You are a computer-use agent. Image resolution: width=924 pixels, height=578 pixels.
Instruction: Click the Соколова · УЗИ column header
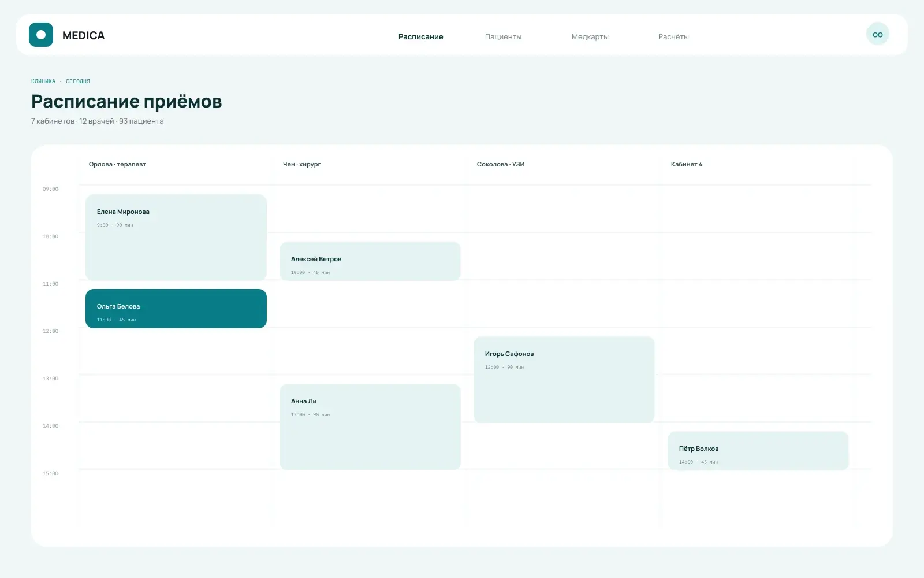(x=501, y=164)
